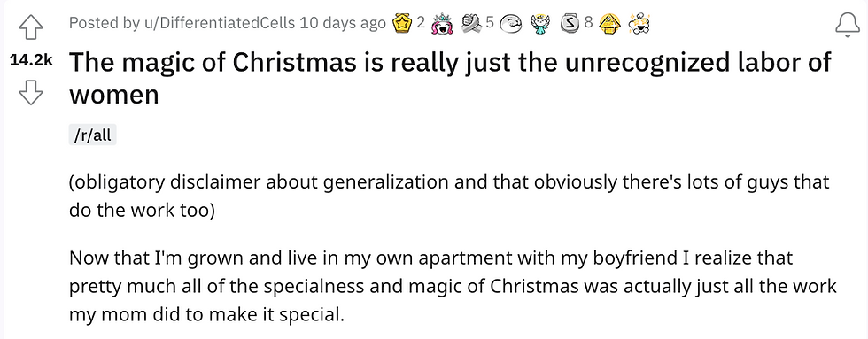The height and width of the screenshot is (339, 868).
Task: Click the award count 5 beside clasped hands
Action: 489,23
